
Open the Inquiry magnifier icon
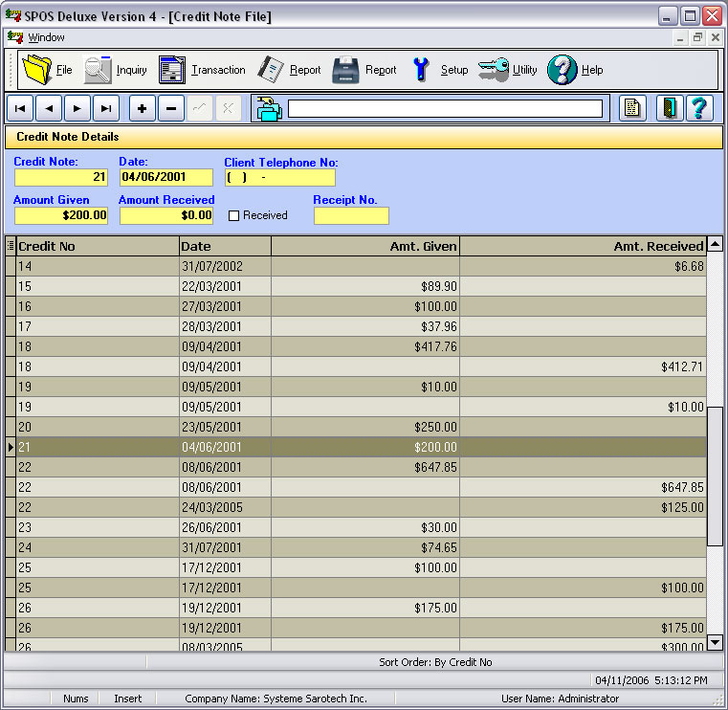tap(98, 70)
